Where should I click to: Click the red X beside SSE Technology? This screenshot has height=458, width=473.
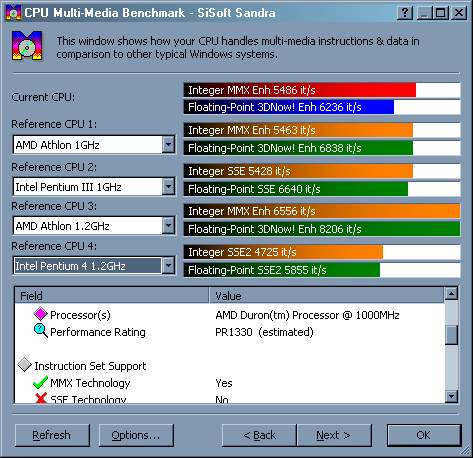(x=41, y=398)
